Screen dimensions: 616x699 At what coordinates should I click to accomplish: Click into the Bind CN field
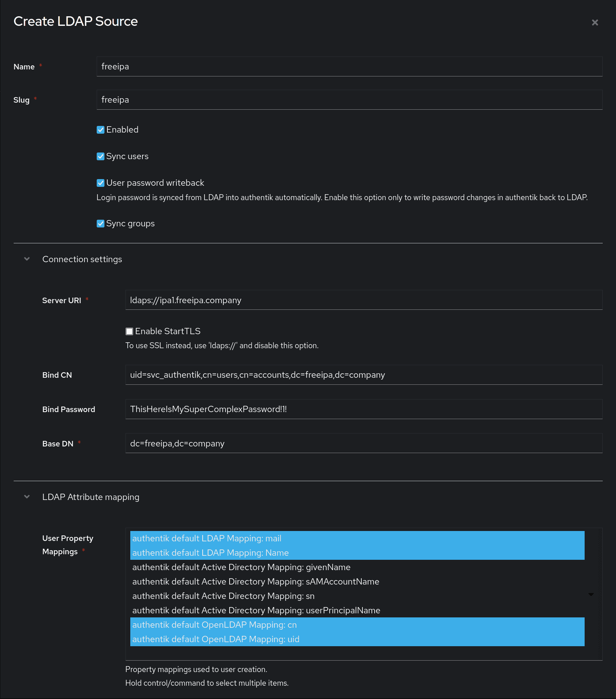click(x=364, y=375)
